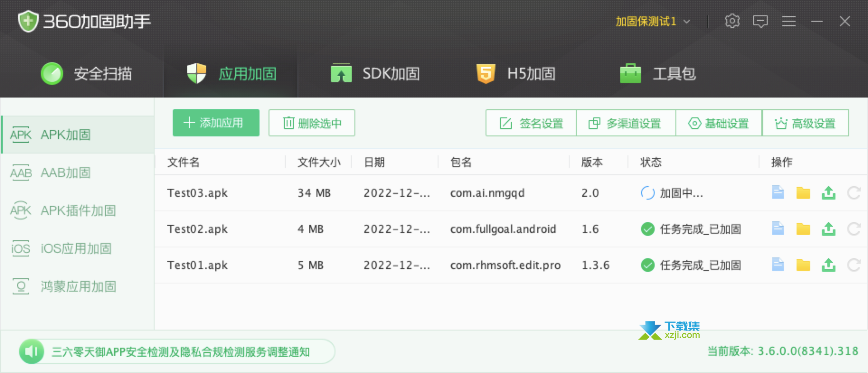Click Test02.apk 任务完成_已加固 status
This screenshot has height=373, width=868.
(691, 229)
